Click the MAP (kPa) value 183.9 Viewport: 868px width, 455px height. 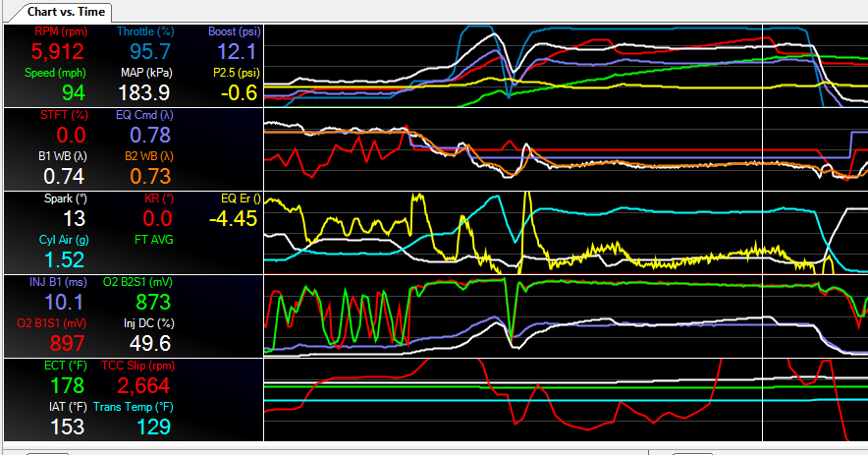(x=144, y=92)
